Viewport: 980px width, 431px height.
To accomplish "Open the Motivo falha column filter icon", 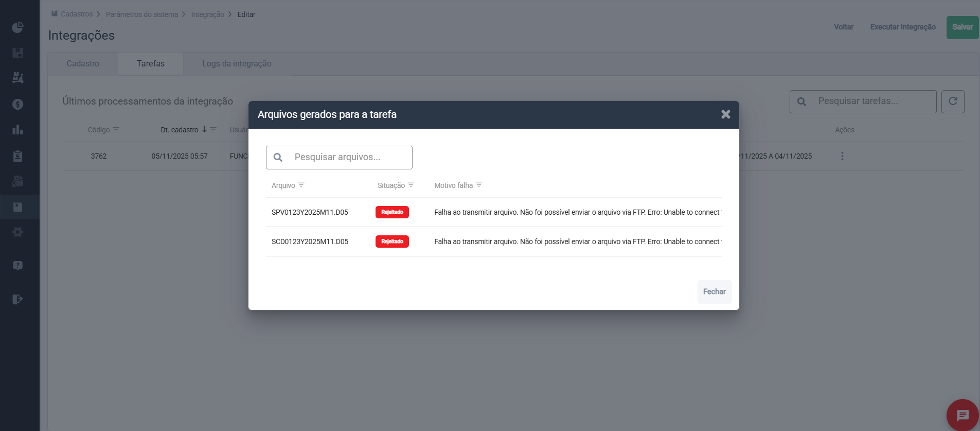I will (479, 185).
